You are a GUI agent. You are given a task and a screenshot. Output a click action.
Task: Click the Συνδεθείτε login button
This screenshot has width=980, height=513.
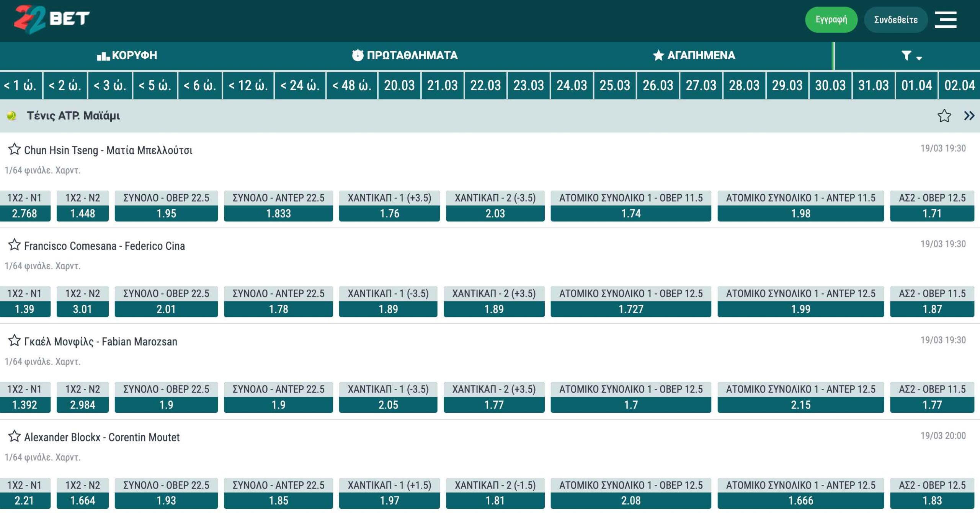[x=895, y=20]
